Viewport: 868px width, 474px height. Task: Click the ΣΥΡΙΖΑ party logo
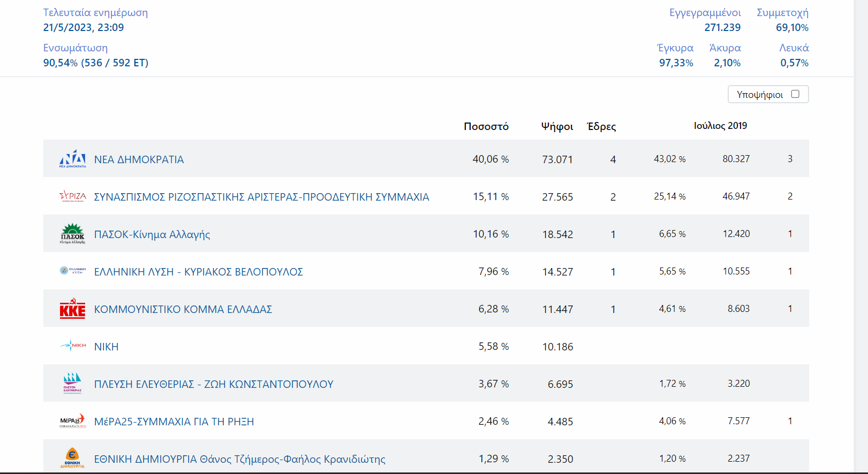72,196
